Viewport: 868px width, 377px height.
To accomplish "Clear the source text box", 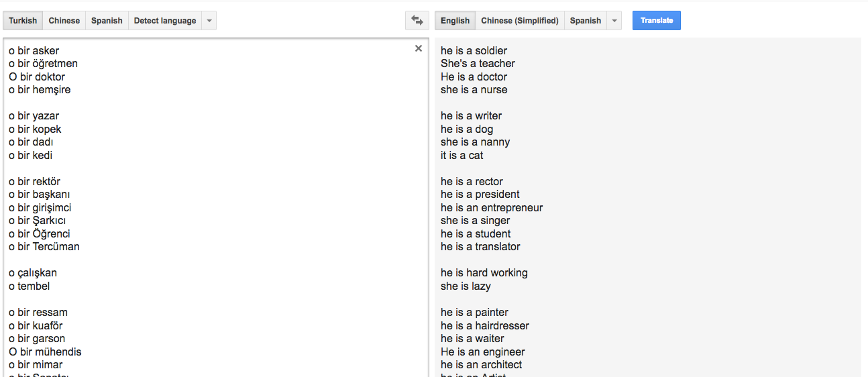I will tap(419, 48).
